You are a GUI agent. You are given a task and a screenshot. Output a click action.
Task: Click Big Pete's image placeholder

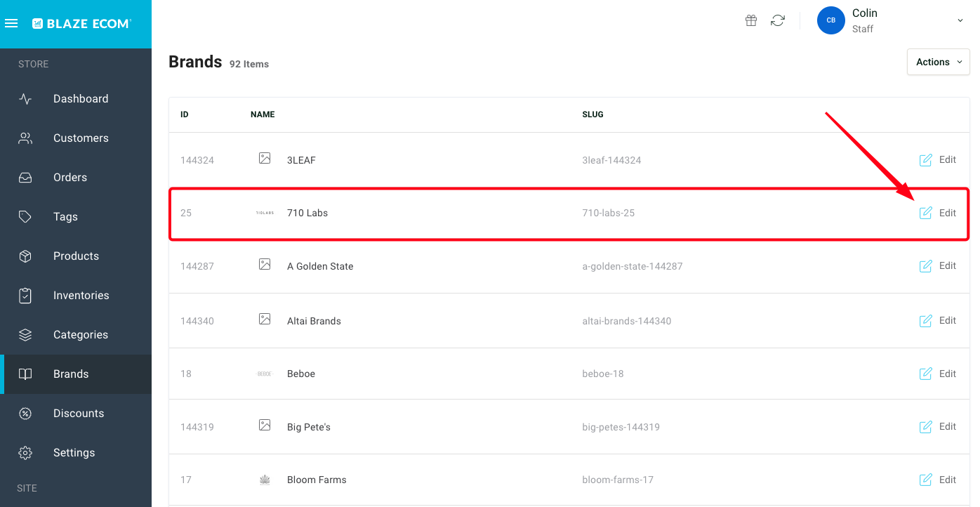point(265,426)
